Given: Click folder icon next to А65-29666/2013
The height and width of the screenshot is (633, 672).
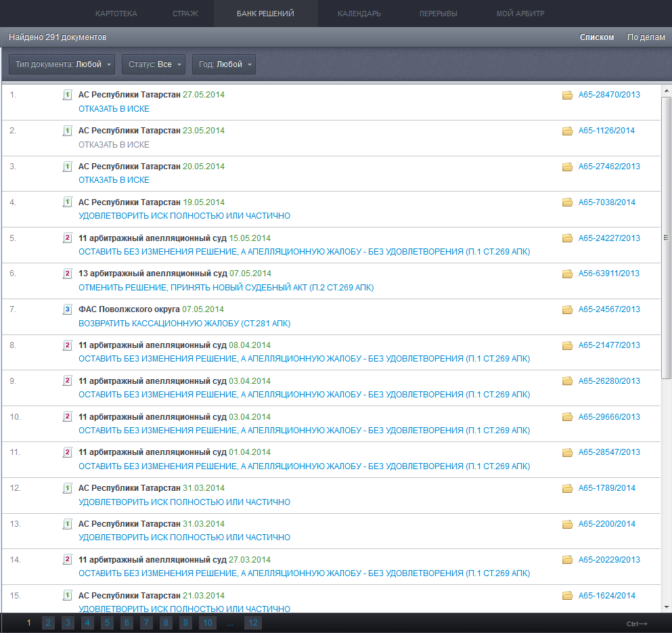Looking at the screenshot, I should pos(567,417).
